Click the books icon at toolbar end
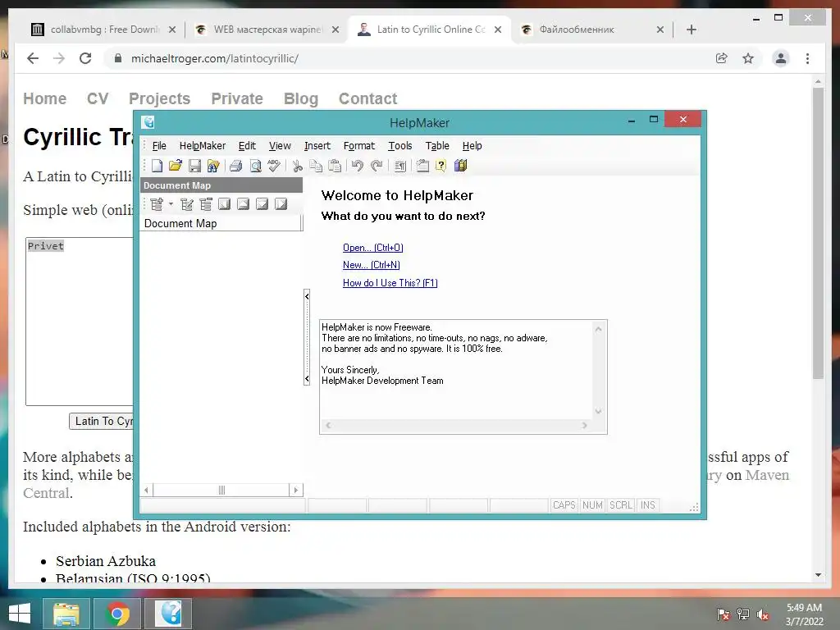This screenshot has height=630, width=840. coord(461,166)
